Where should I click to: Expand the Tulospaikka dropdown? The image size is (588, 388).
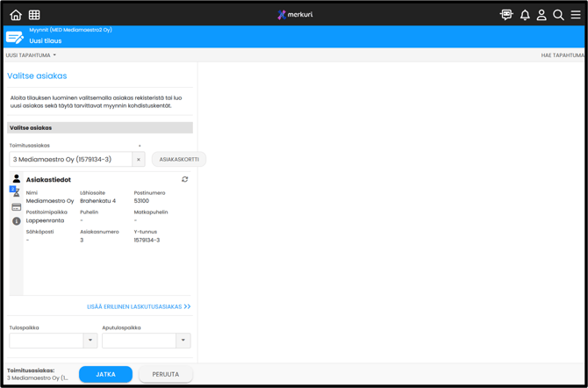90,341
